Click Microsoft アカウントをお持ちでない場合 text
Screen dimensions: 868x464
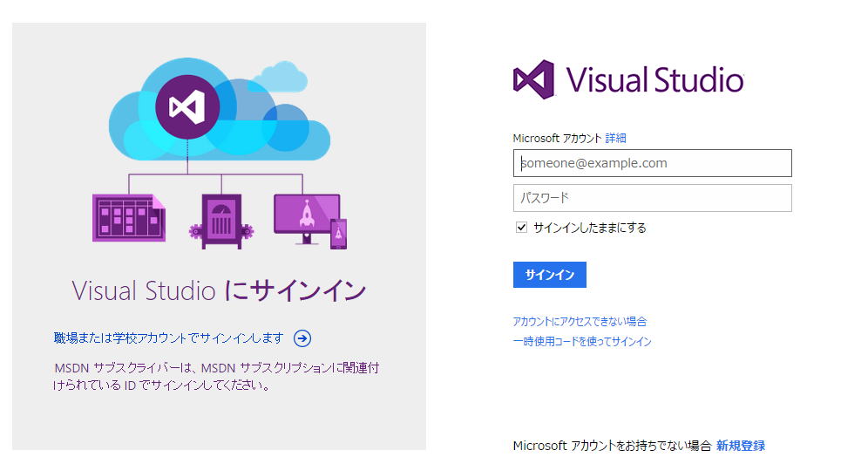612,446
